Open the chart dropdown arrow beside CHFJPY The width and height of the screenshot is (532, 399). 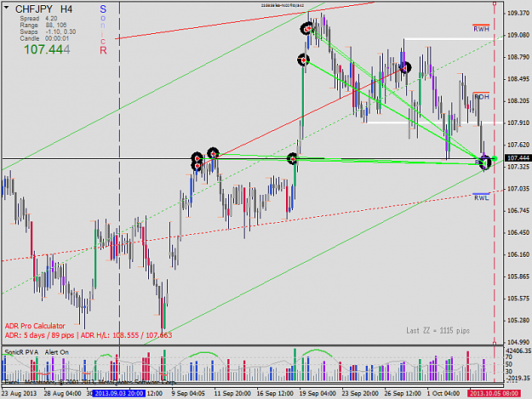[x=7, y=8]
